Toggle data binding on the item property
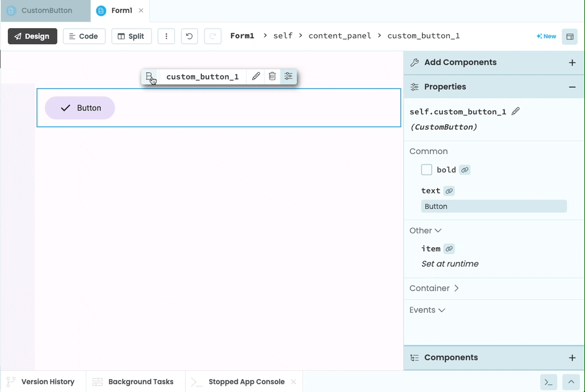This screenshot has width=585, height=392. tap(449, 248)
